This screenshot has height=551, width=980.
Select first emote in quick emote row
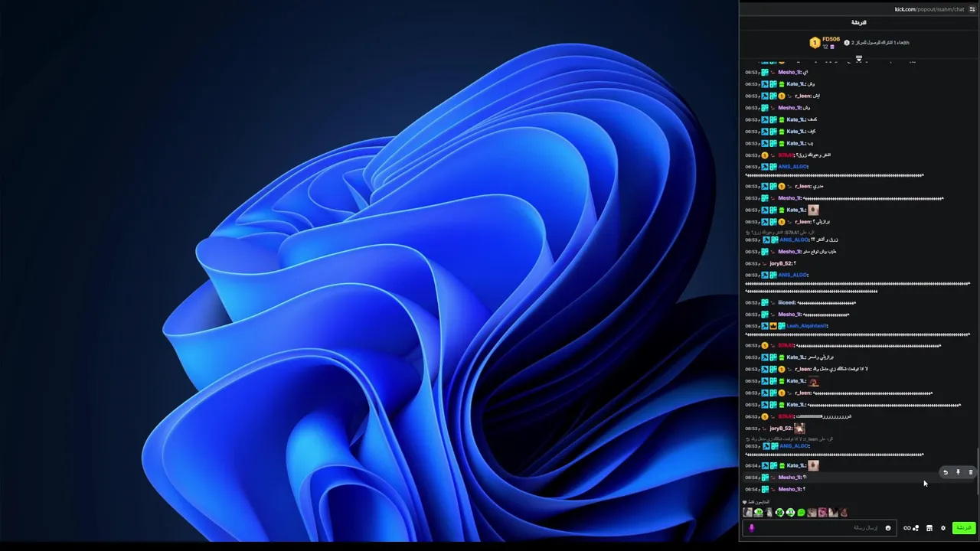click(747, 513)
